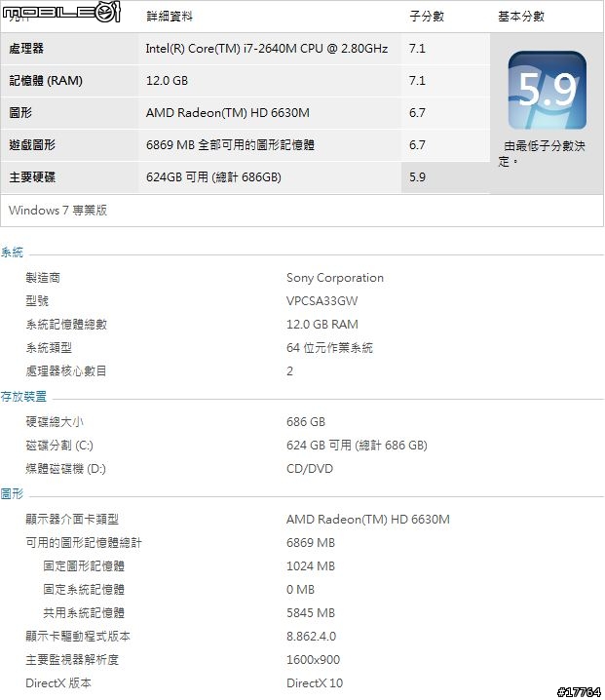Click the 處理器 row label
Screen dimensions: 605x700
[x=26, y=48]
